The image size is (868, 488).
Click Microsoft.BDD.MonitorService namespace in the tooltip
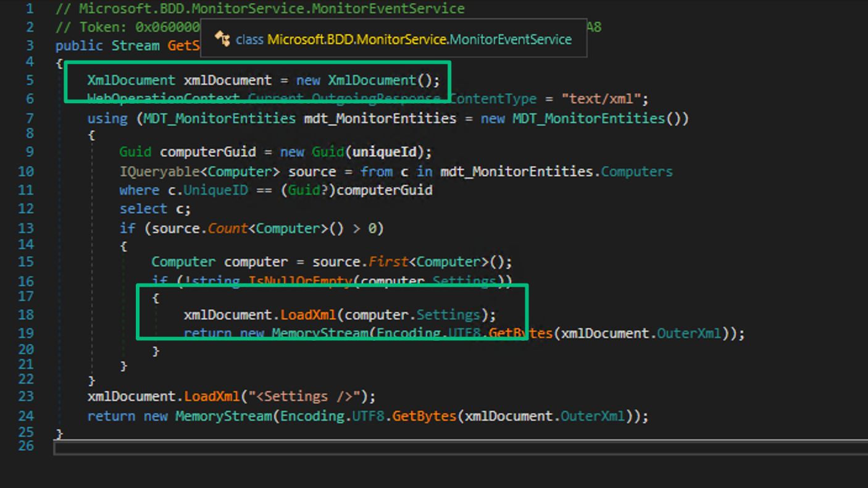pyautogui.click(x=356, y=39)
